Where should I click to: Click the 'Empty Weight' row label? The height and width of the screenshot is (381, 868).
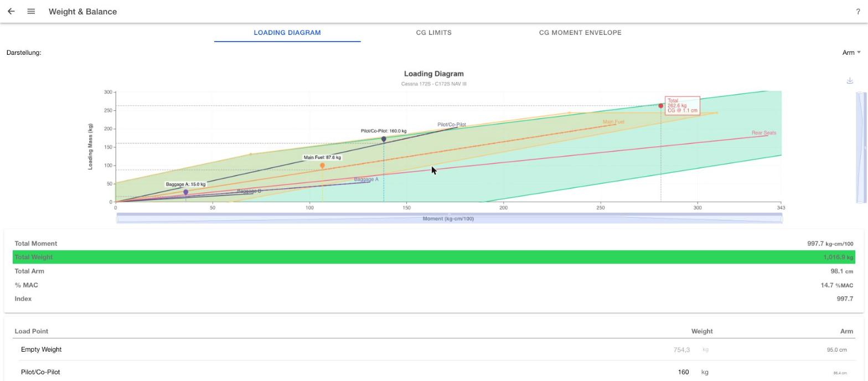click(42, 350)
